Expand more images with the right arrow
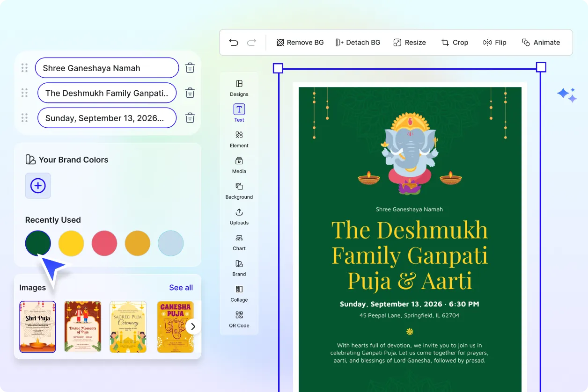Viewport: 588px width, 392px height. tap(192, 326)
